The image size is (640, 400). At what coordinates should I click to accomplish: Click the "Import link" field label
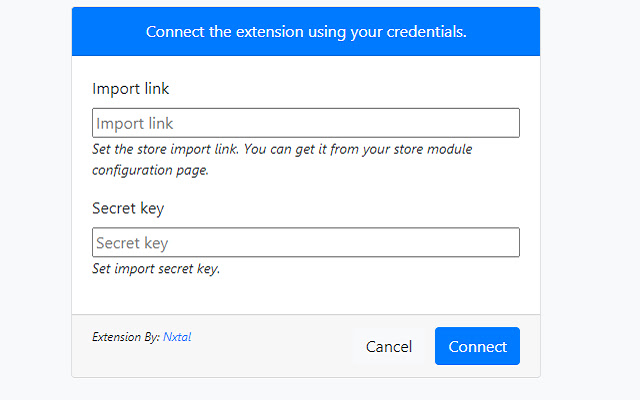click(131, 89)
